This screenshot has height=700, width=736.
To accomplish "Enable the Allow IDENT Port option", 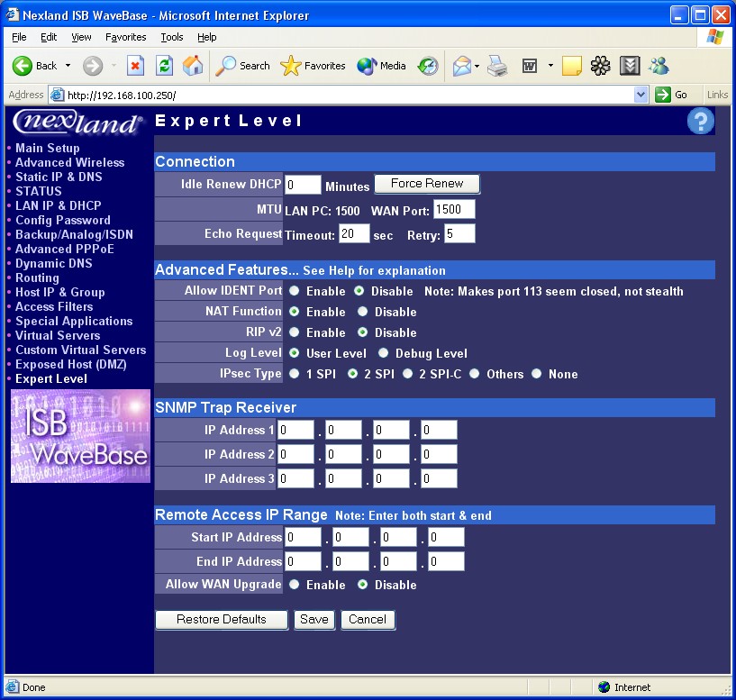I will click(295, 291).
